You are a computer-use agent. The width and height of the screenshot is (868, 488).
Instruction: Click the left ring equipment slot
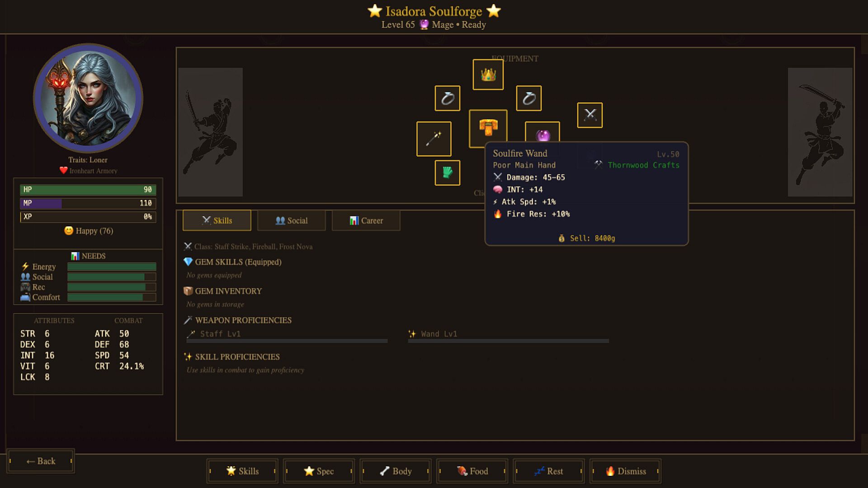point(447,98)
